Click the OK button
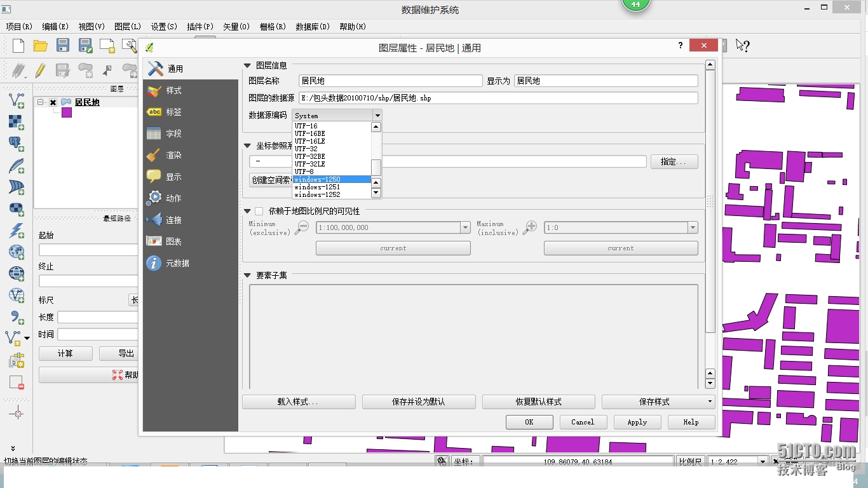868x488 pixels. 529,422
